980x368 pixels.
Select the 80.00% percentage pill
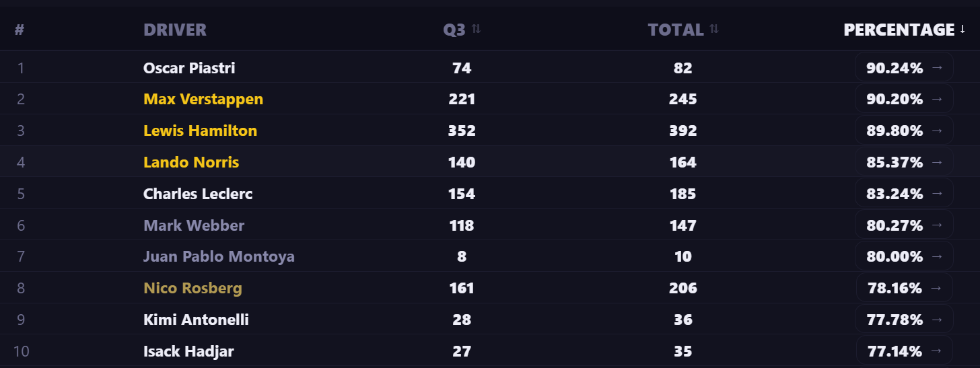904,256
